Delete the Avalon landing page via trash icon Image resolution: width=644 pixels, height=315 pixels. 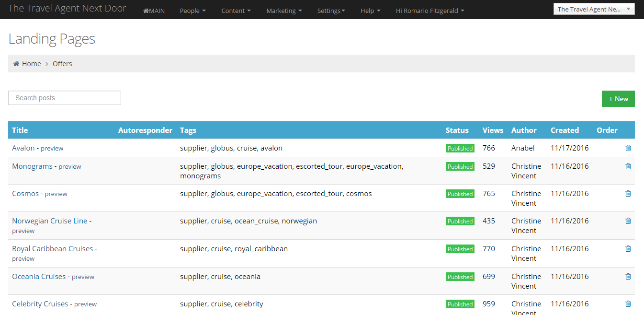pos(628,148)
